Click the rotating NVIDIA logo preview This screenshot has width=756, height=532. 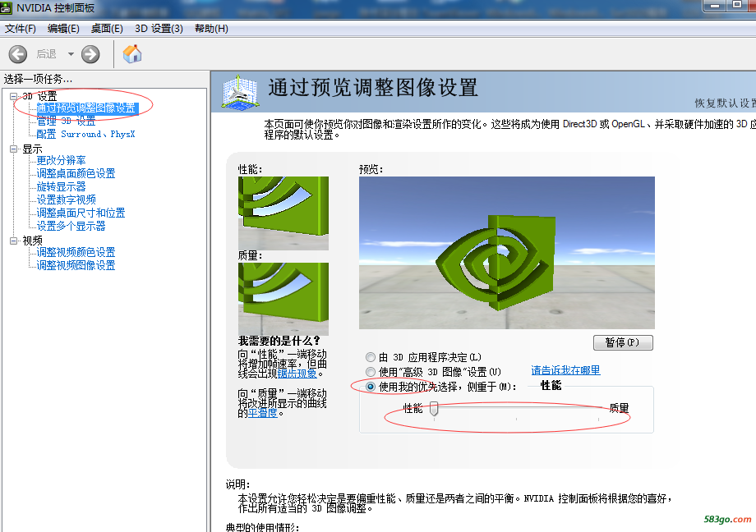tap(507, 253)
